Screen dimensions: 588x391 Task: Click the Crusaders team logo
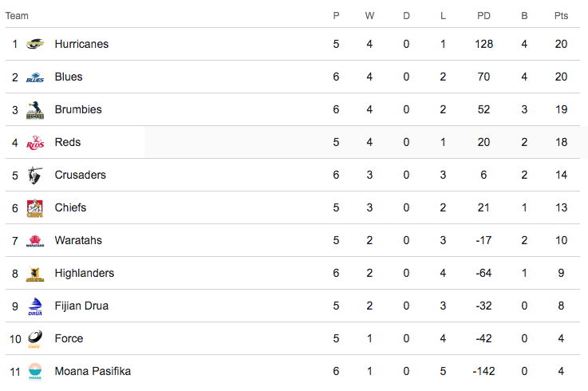tap(35, 176)
